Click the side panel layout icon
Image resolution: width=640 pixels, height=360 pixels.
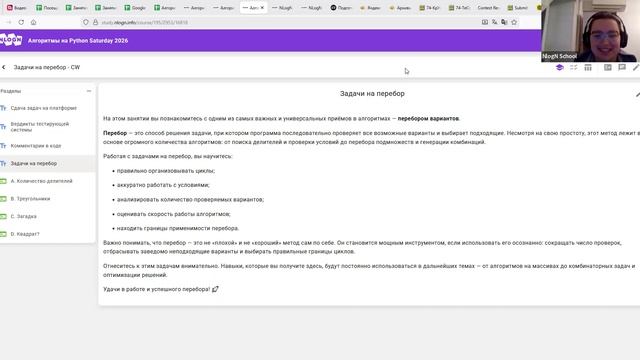(608, 67)
